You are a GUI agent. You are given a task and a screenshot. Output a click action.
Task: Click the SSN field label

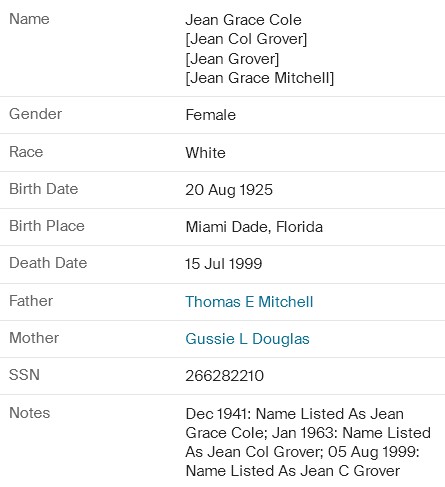pyautogui.click(x=24, y=375)
